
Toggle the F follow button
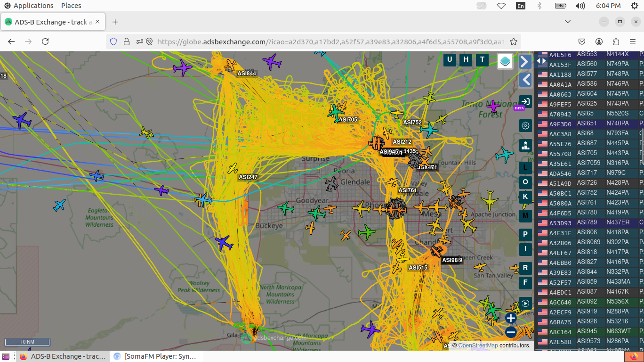click(525, 282)
